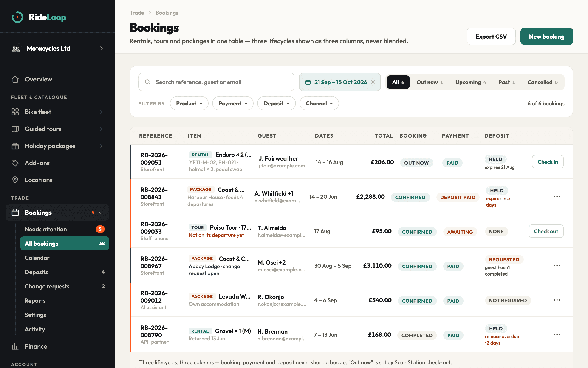Open the Guided tours map icon

pyautogui.click(x=15, y=129)
